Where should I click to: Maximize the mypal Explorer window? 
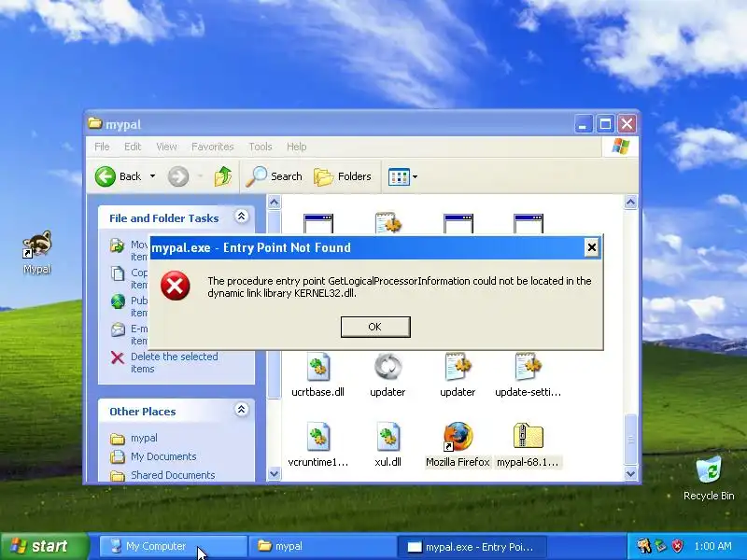point(605,124)
